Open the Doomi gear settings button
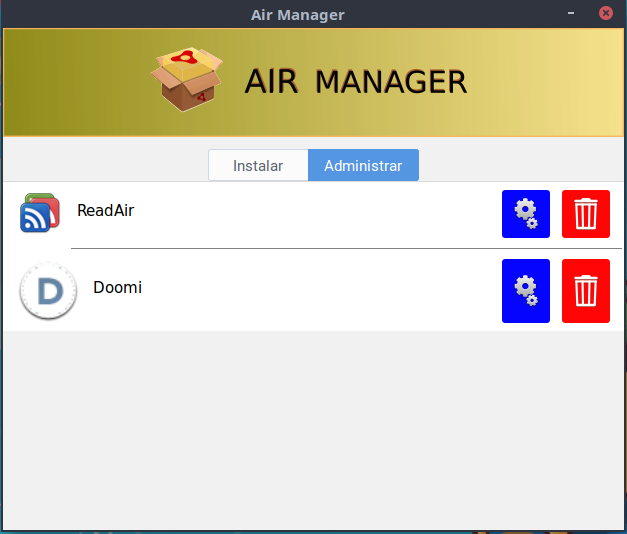The height and width of the screenshot is (534, 627). 525,291
